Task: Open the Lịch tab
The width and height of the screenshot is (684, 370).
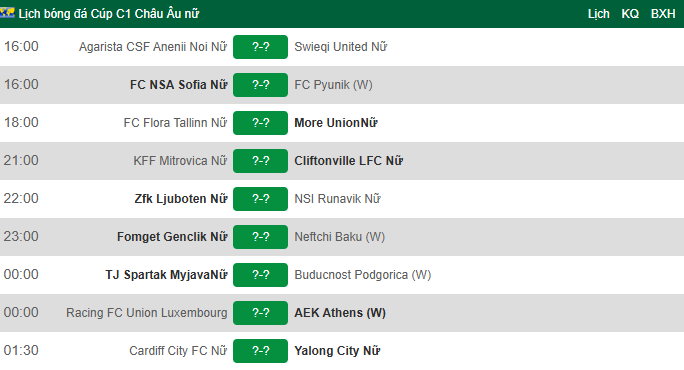Action: pyautogui.click(x=598, y=14)
